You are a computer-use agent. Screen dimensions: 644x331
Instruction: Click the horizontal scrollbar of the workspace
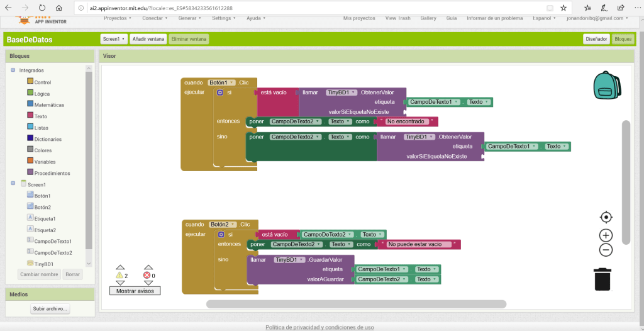(x=355, y=304)
